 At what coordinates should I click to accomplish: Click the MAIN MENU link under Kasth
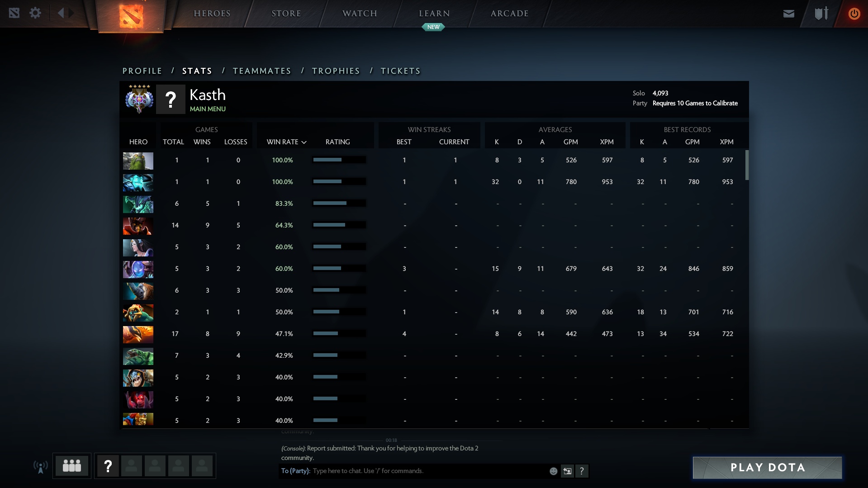pos(208,109)
